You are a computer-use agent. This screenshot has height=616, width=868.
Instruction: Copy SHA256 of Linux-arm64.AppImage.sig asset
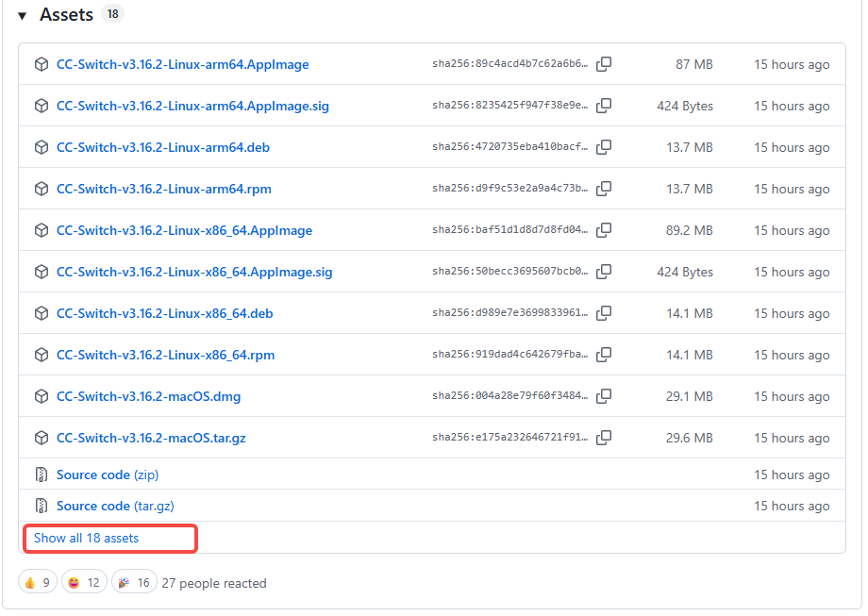(604, 106)
